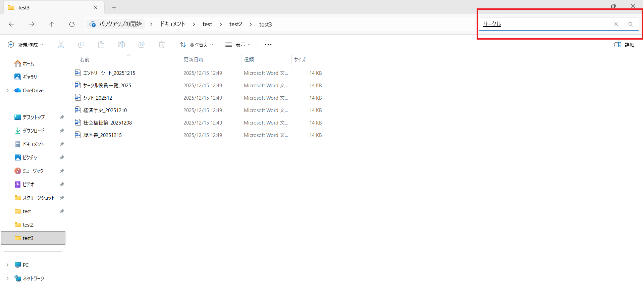This screenshot has width=644, height=290.
Task: Toggle the 詳細 details pane
Action: (x=625, y=45)
